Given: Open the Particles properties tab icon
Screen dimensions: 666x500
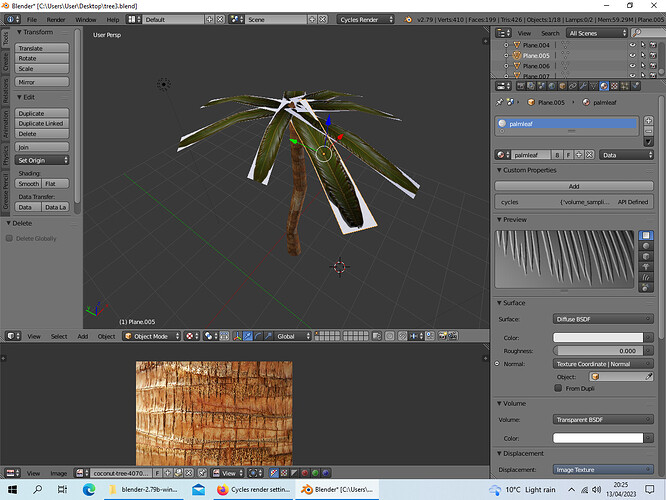Looking at the screenshot, I should [625, 86].
